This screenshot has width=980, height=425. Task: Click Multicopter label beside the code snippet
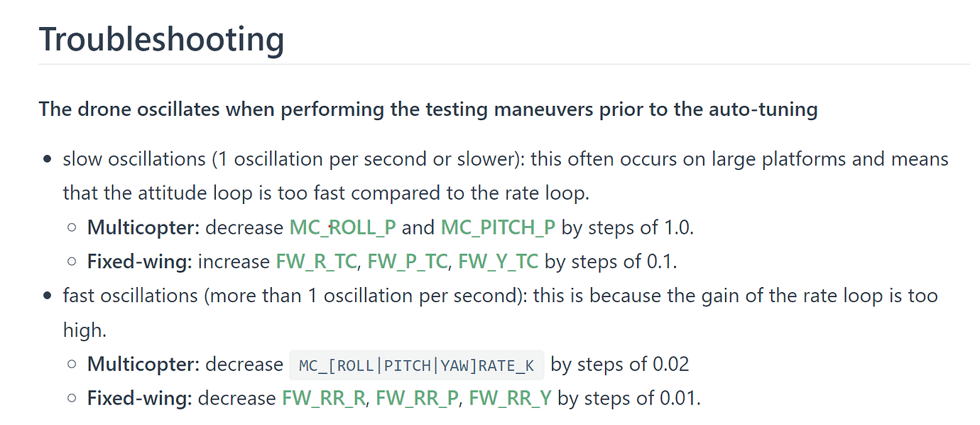pyautogui.click(x=143, y=365)
